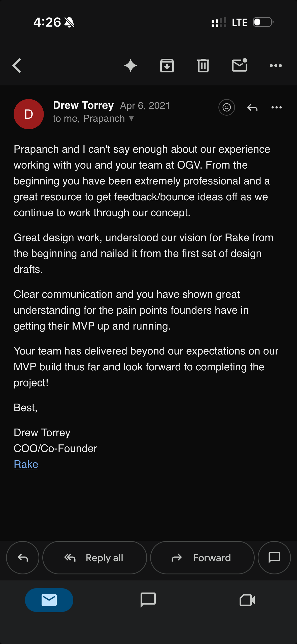
Task: Switch to the Mail tab
Action: [49, 600]
